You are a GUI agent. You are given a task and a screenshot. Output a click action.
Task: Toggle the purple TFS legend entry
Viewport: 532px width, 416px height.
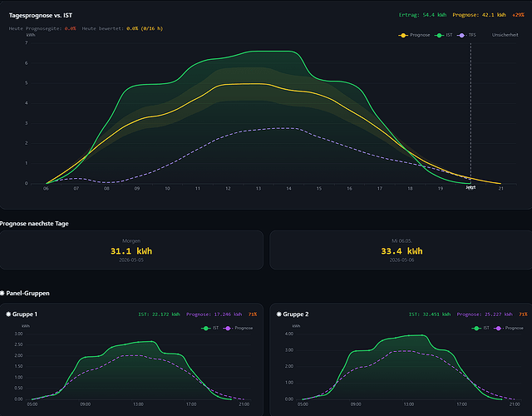[466, 35]
